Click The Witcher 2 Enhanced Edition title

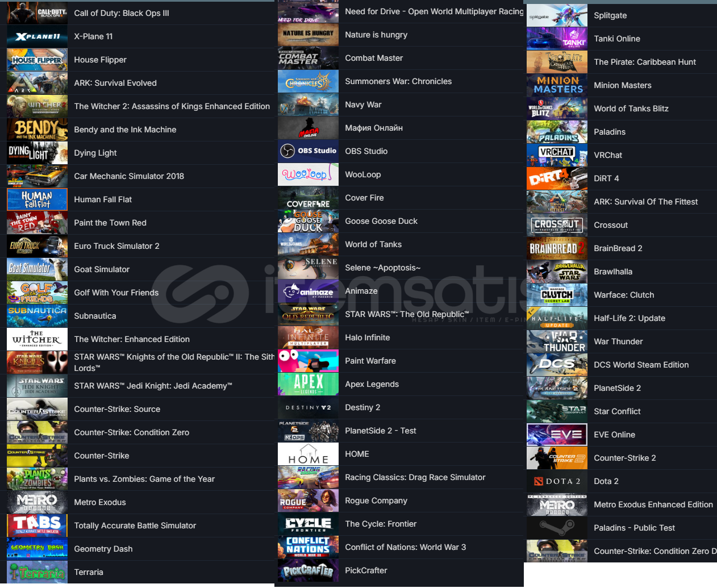172,106
